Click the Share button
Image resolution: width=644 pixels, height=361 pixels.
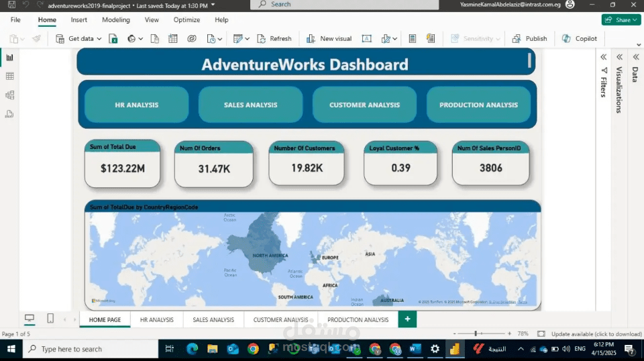coord(621,19)
